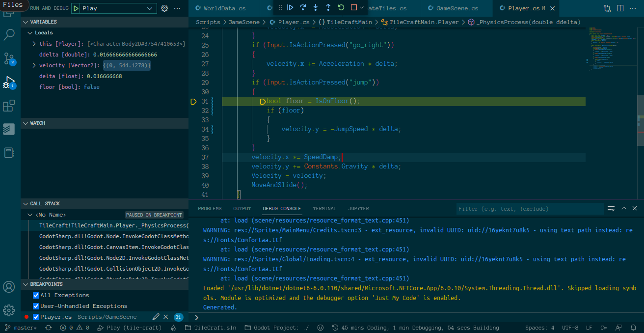Select TileCraftMain.Player._PhysicsProcess stack frame
Image resolution: width=644 pixels, height=333 pixels.
pyautogui.click(x=105, y=225)
